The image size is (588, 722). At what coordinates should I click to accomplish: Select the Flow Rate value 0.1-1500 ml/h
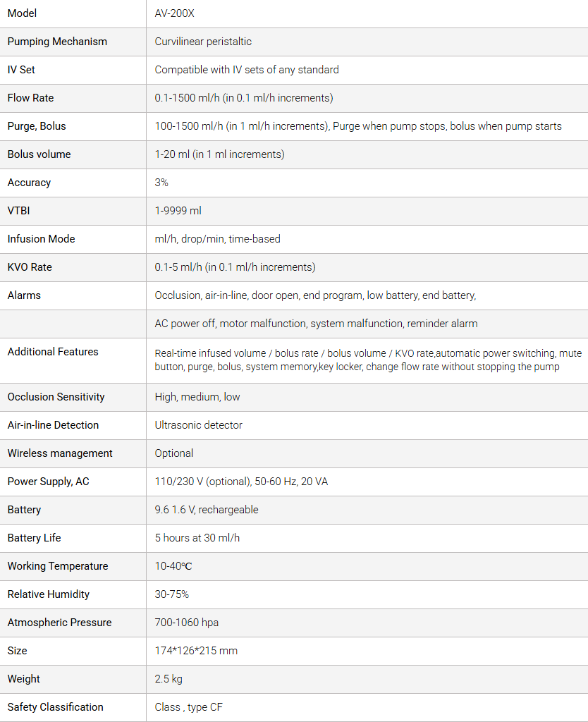click(244, 98)
